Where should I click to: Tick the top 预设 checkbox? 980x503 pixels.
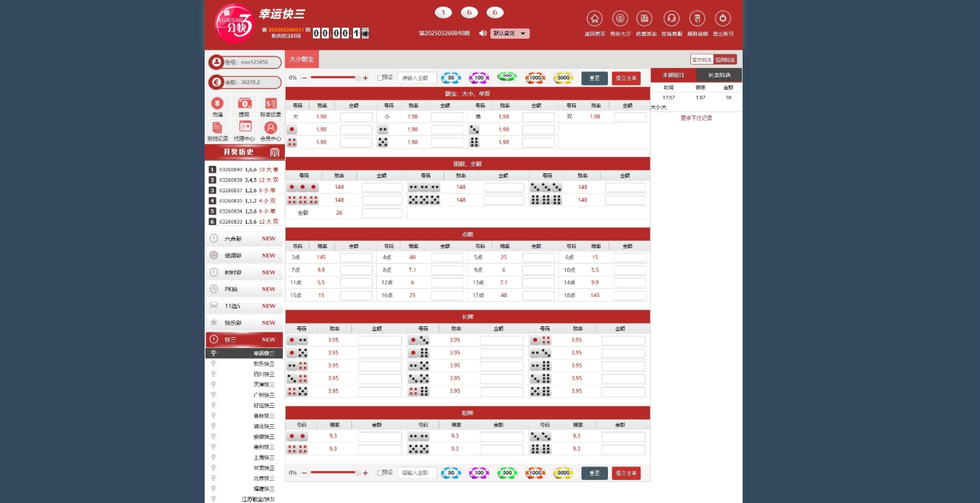[x=379, y=78]
